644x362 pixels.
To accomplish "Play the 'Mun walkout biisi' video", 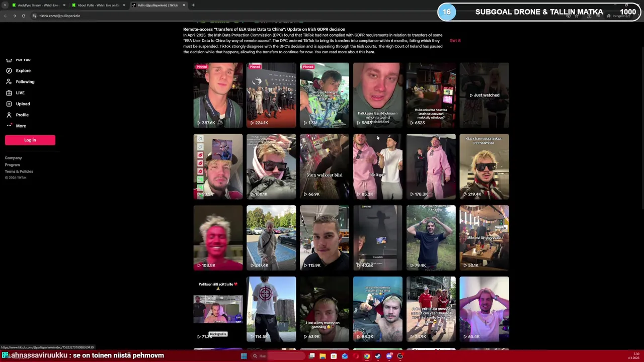I will [325, 166].
